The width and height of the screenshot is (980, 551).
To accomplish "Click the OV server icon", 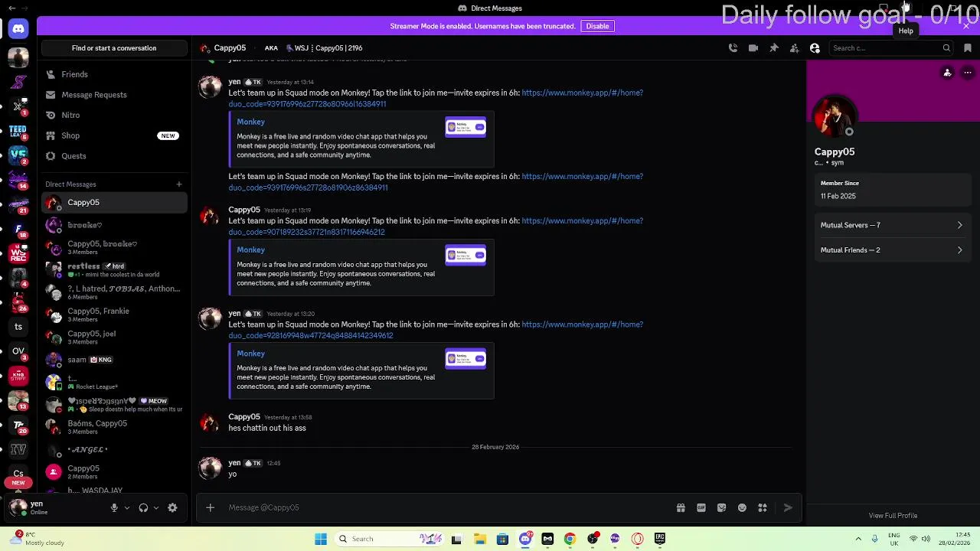I will 18,350.
